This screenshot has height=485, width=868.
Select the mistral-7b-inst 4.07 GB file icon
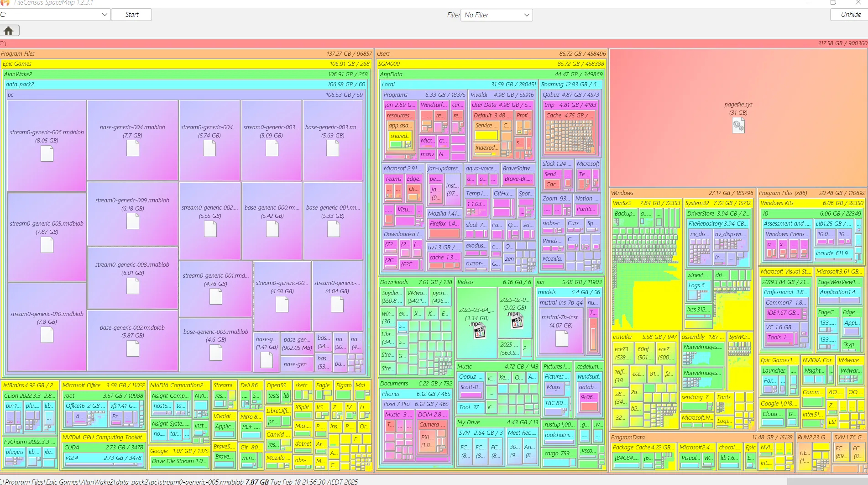pos(562,338)
